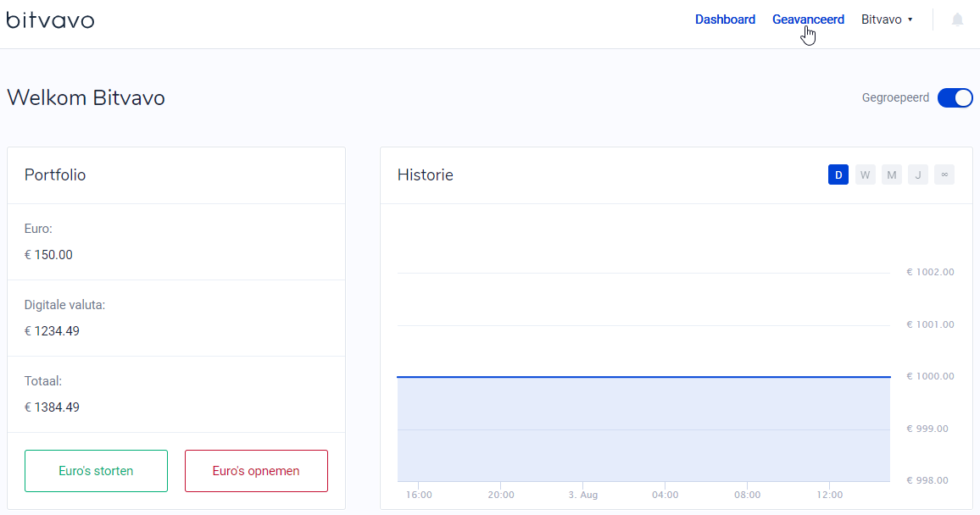Click Euro's opnemen button
The height and width of the screenshot is (515, 980).
click(256, 471)
